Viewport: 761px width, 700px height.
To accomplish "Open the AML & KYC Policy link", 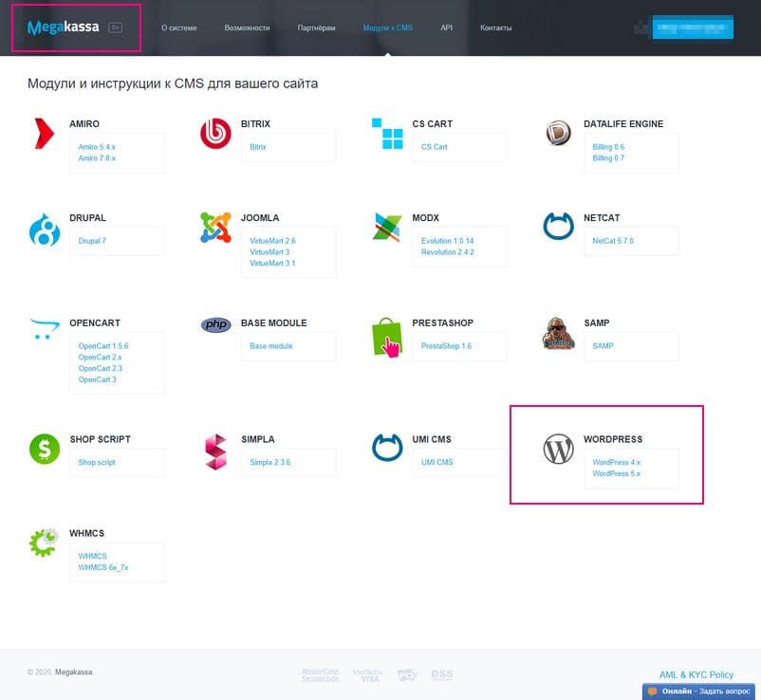I will pos(696,674).
